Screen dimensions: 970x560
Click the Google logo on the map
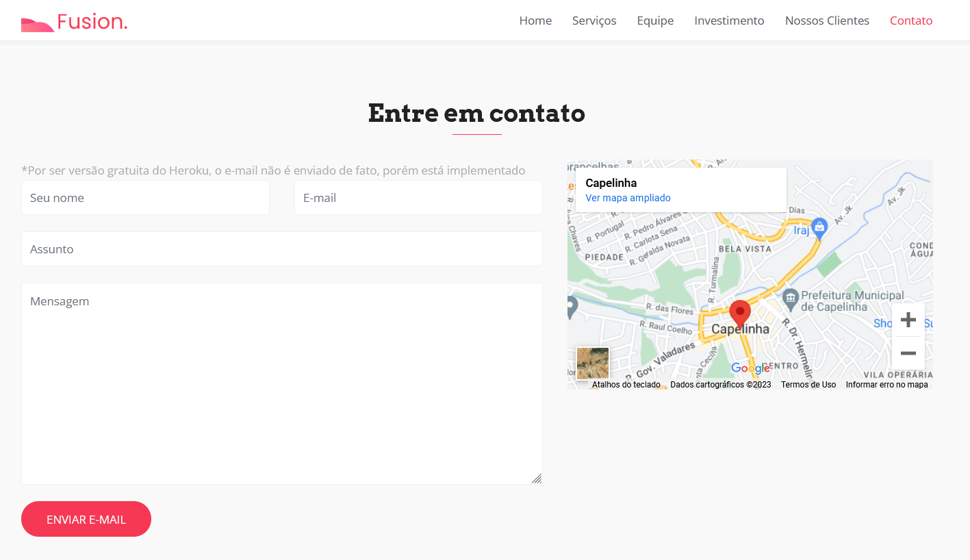[x=750, y=368]
